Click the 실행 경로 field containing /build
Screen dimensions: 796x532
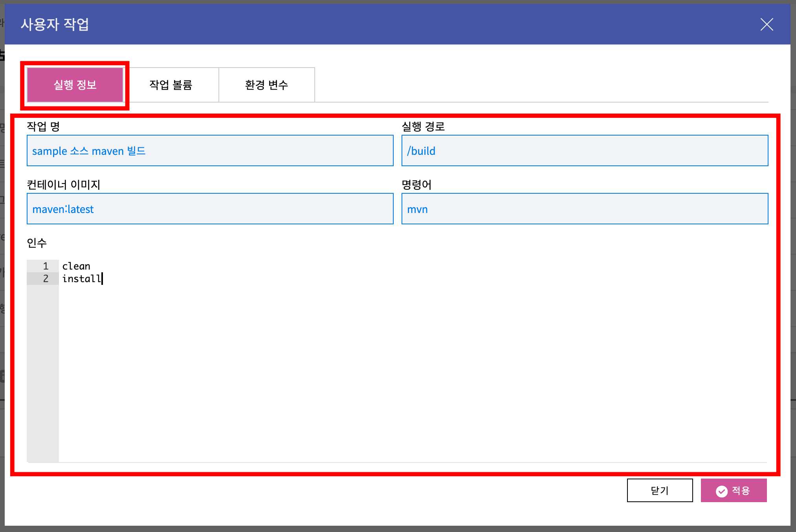(x=584, y=151)
